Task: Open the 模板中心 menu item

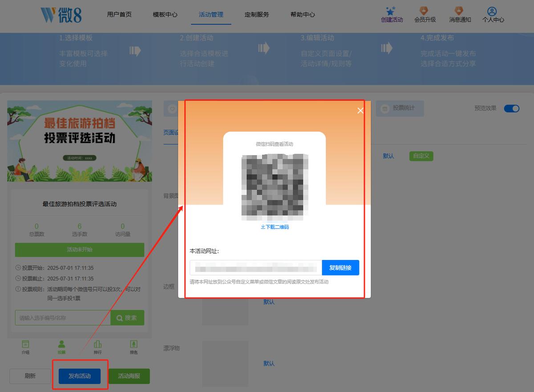Action: click(x=165, y=14)
